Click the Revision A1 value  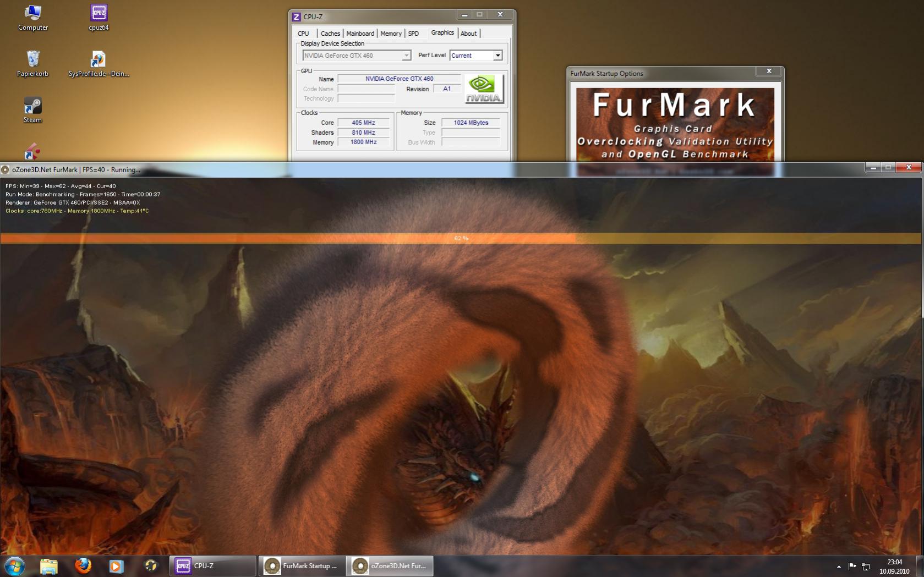click(x=447, y=89)
